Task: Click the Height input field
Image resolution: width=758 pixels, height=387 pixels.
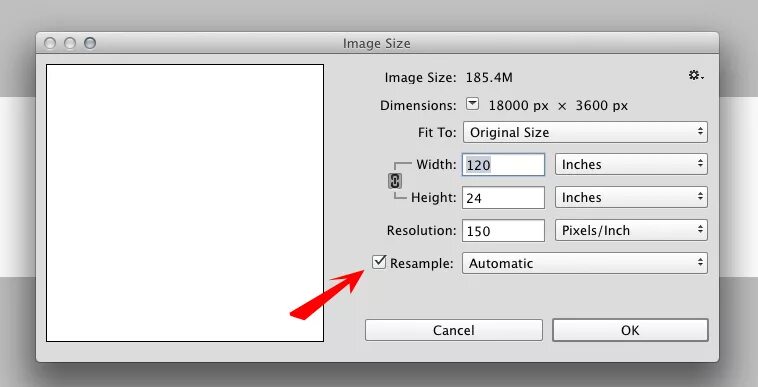Action: (x=503, y=198)
